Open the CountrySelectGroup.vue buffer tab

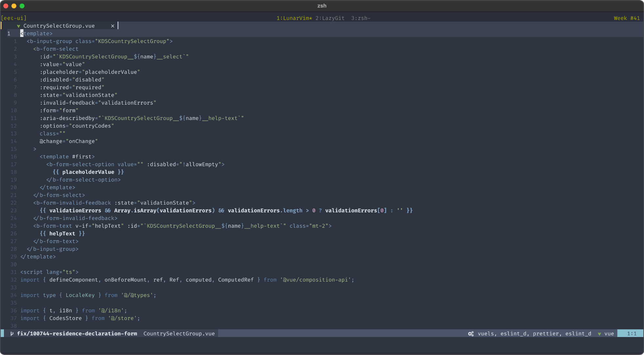(59, 26)
